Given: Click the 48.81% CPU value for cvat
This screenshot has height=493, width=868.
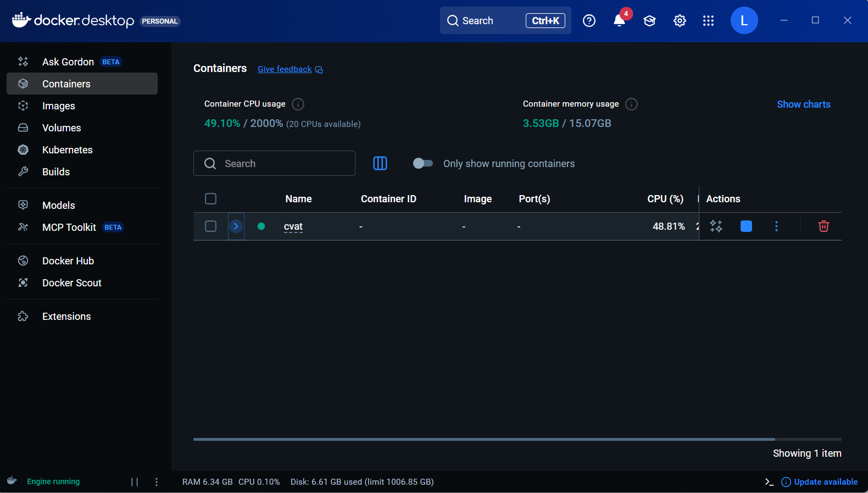Looking at the screenshot, I should click(x=669, y=226).
